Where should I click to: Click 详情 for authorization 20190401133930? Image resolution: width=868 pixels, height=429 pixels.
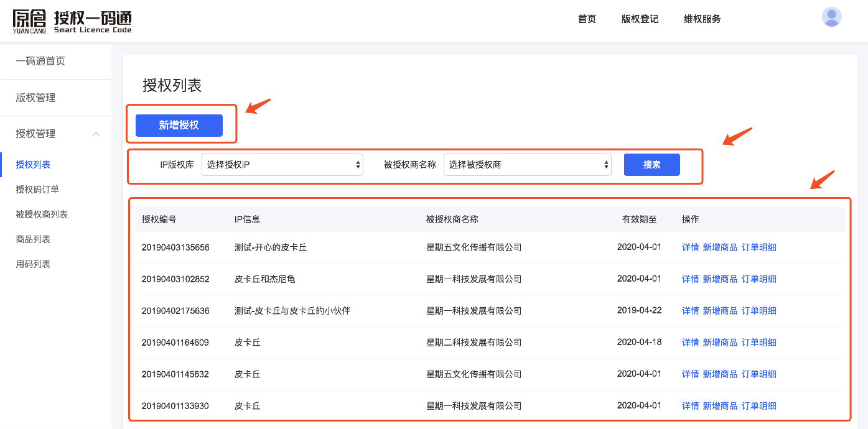click(x=690, y=406)
